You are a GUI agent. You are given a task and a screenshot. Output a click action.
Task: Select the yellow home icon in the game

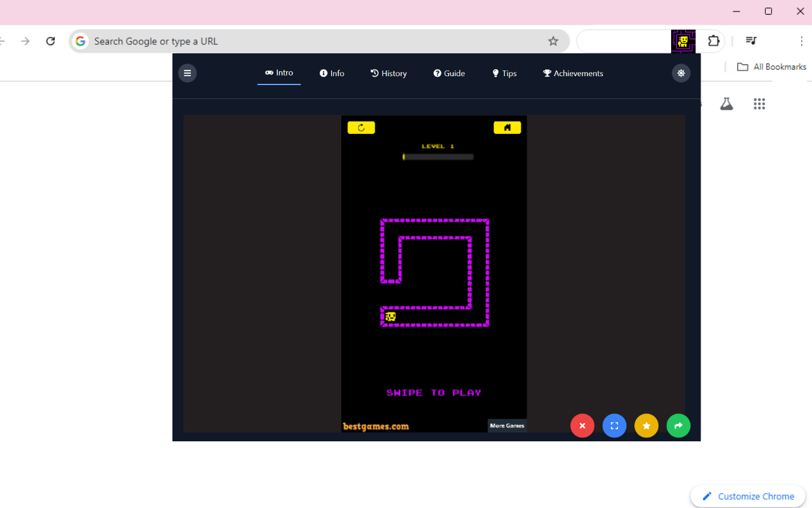click(507, 127)
